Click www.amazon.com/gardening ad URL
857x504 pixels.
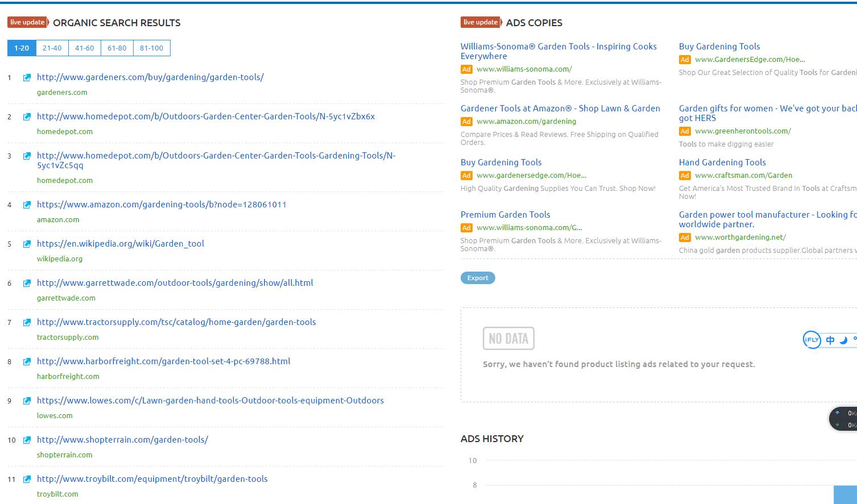click(x=526, y=122)
